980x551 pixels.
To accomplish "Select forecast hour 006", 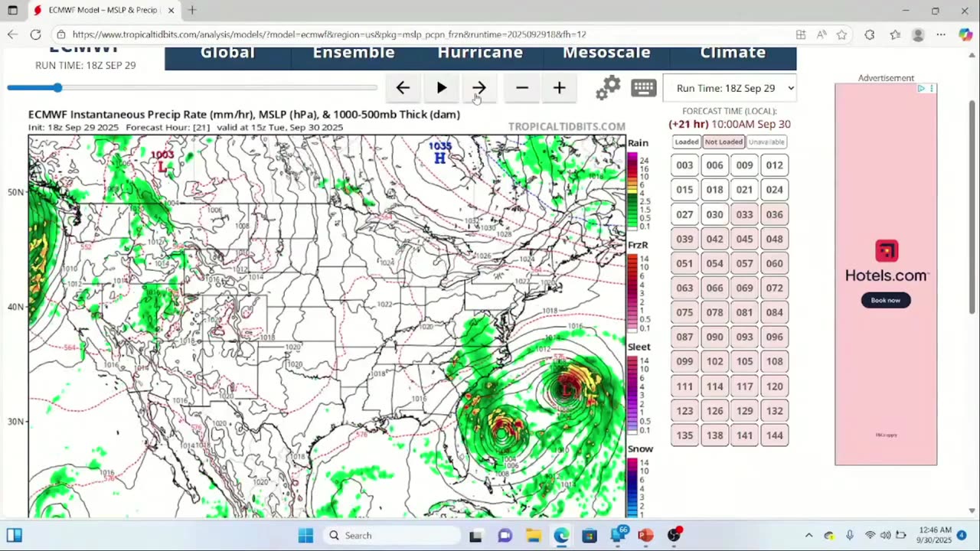I will click(x=714, y=165).
